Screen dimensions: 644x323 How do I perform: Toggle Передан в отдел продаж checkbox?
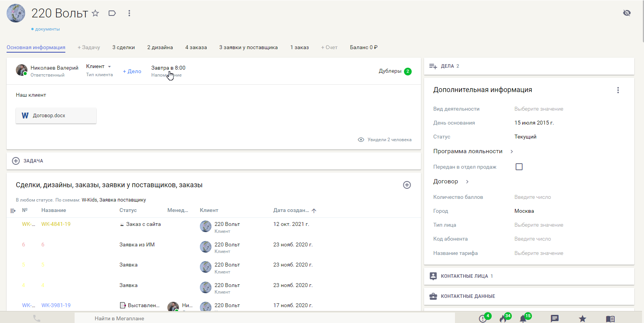pyautogui.click(x=519, y=167)
